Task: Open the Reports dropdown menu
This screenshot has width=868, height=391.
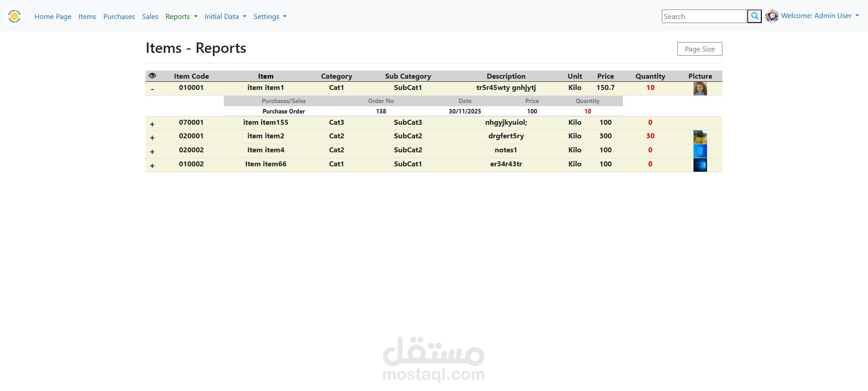Action: [x=181, y=16]
